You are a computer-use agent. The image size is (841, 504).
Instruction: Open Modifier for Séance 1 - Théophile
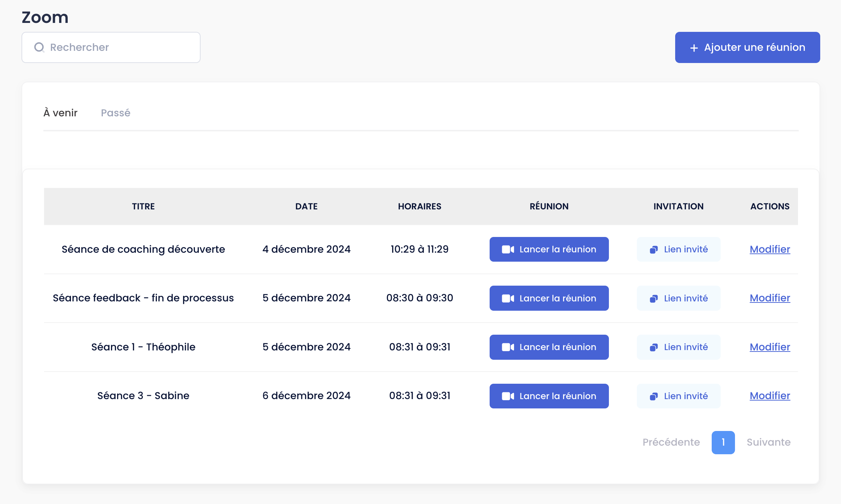pos(770,347)
